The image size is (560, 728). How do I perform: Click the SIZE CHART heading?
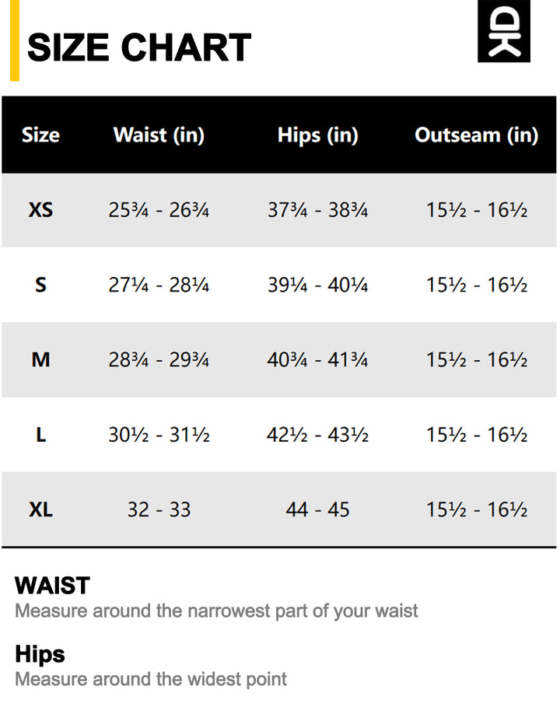[139, 47]
